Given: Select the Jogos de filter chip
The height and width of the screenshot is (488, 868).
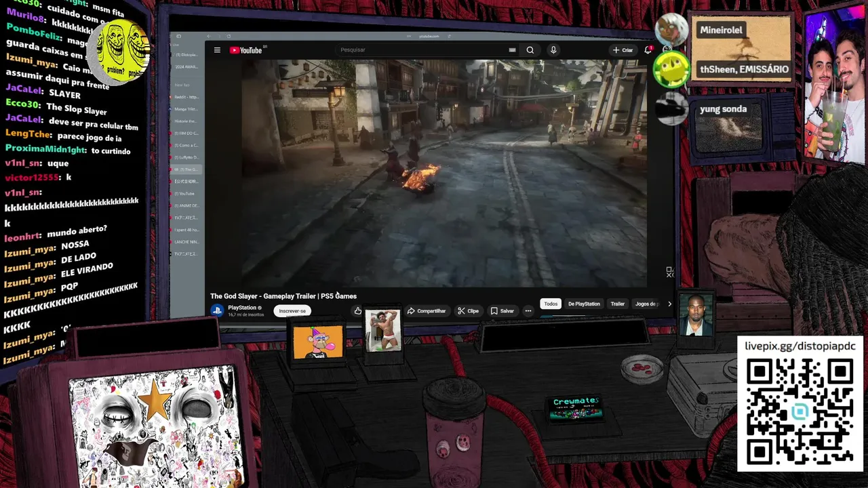Looking at the screenshot, I should tap(646, 304).
